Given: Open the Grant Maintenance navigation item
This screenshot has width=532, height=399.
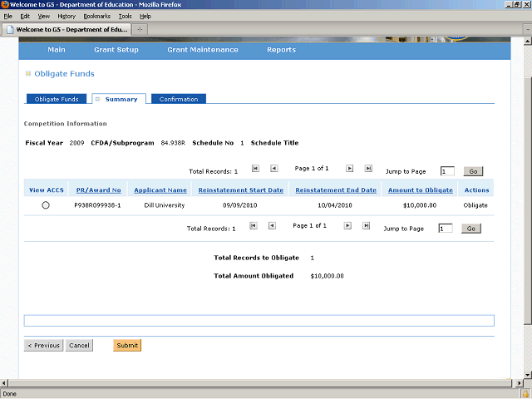Looking at the screenshot, I should (x=203, y=50).
